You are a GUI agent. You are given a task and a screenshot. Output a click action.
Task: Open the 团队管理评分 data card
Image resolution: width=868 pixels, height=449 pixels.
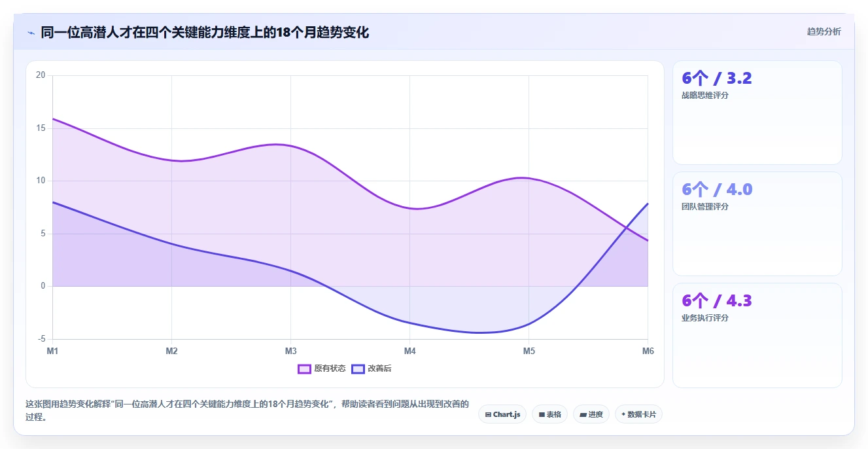(757, 224)
